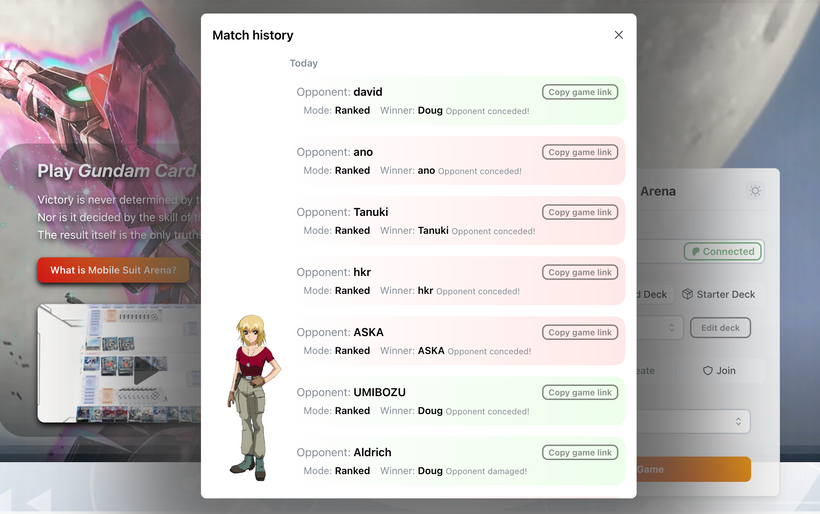Click the What is Mobile Suit Arena? button
Image resolution: width=820 pixels, height=514 pixels.
pyautogui.click(x=113, y=270)
